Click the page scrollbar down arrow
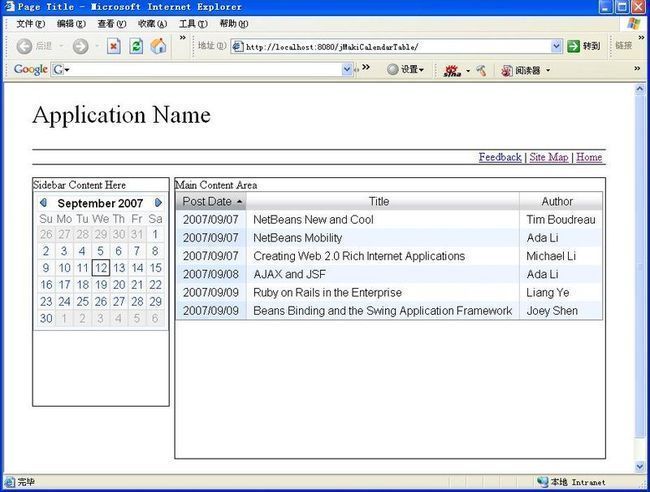 (x=640, y=466)
